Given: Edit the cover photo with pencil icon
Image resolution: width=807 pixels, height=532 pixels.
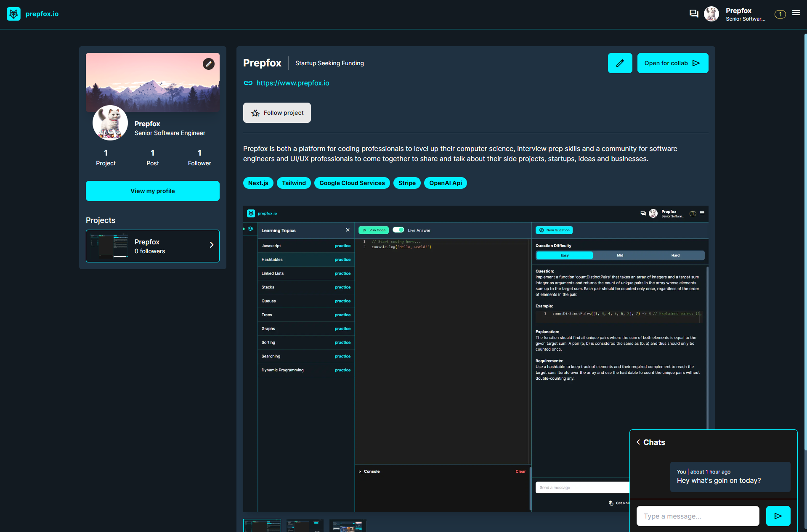Looking at the screenshot, I should click(209, 64).
